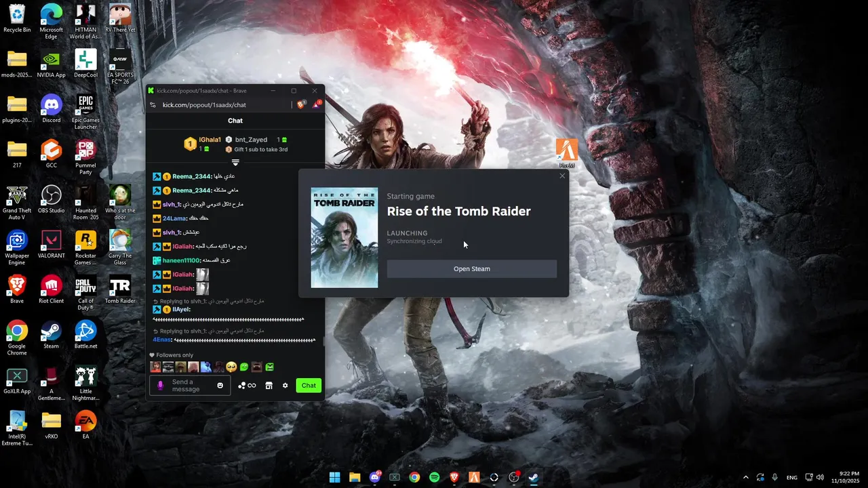
Task: Select the Discord desktop icon
Action: click(51, 109)
